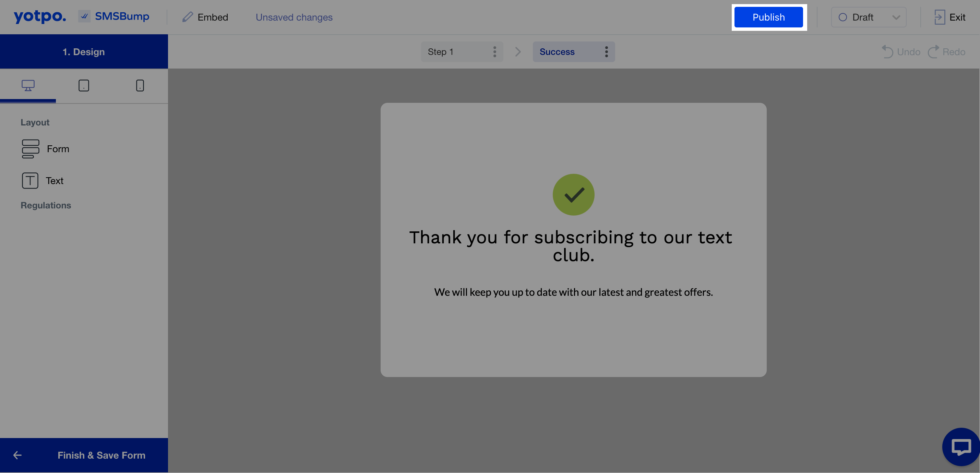Click Finish & Save Form

click(x=101, y=455)
